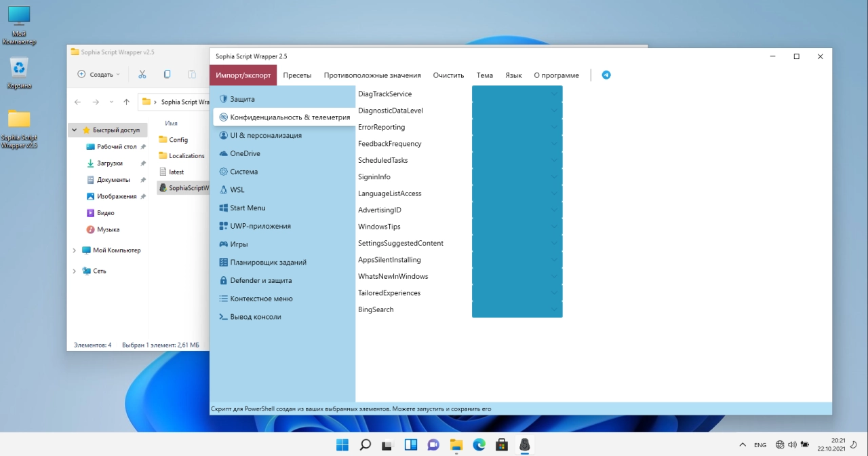Click the WSL penguin icon
This screenshot has width=868, height=456.
[224, 190]
